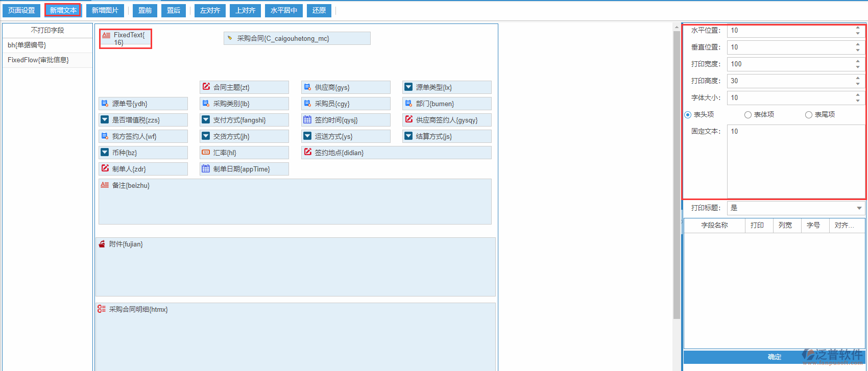Click the list icon on 采购合同明细{htmx}
Image resolution: width=868 pixels, height=371 pixels.
[102, 309]
